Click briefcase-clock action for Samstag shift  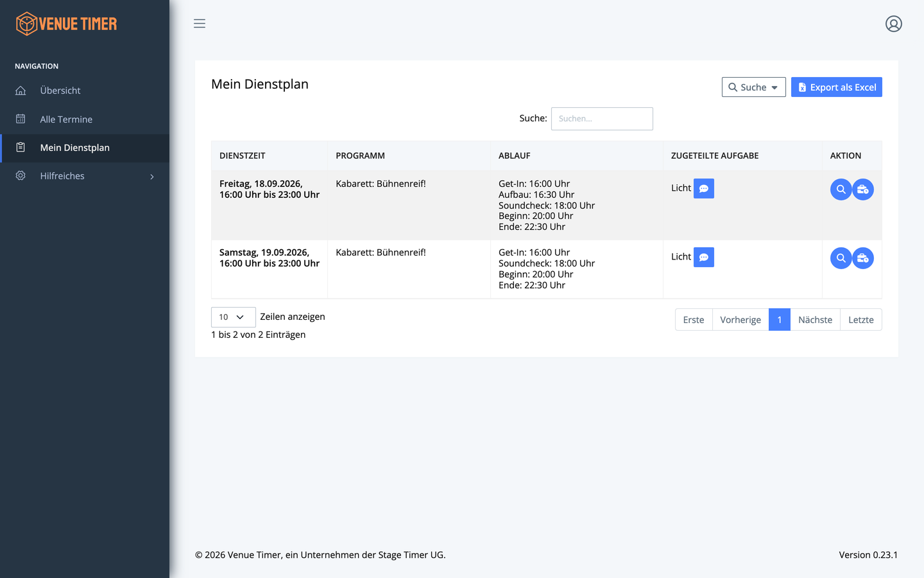point(863,258)
